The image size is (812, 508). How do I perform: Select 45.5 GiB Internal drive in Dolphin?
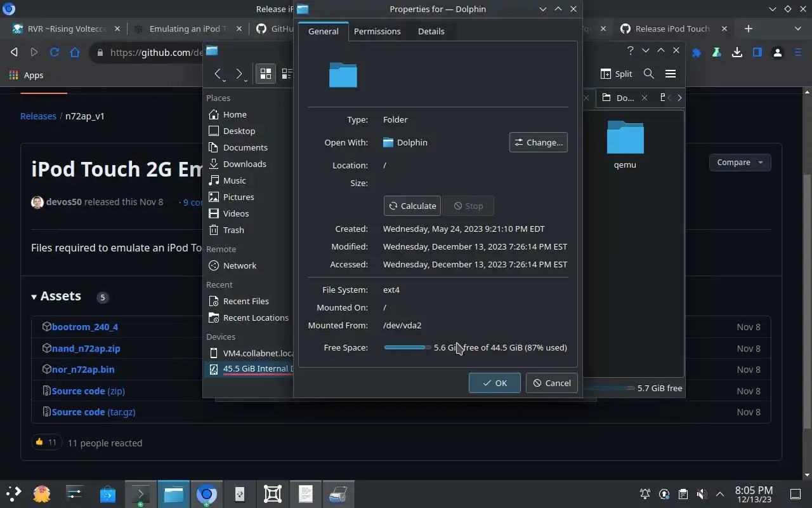(x=249, y=368)
